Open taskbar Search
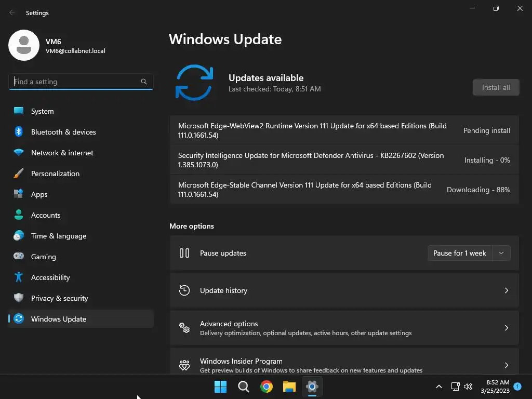The height and width of the screenshot is (399, 532). pyautogui.click(x=244, y=387)
